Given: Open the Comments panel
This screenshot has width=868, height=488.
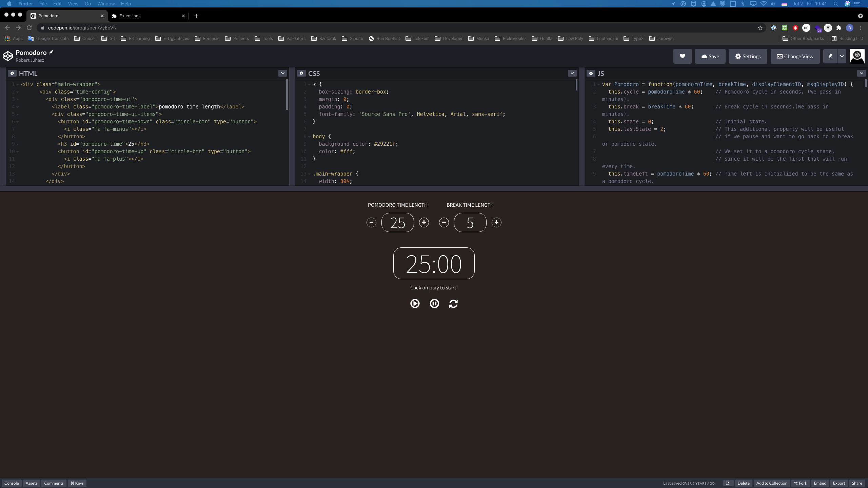Looking at the screenshot, I should (x=54, y=483).
